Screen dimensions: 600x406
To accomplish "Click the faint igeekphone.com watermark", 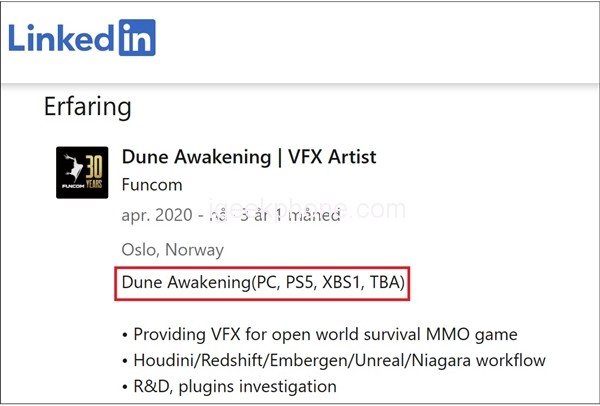I will 307,209.
